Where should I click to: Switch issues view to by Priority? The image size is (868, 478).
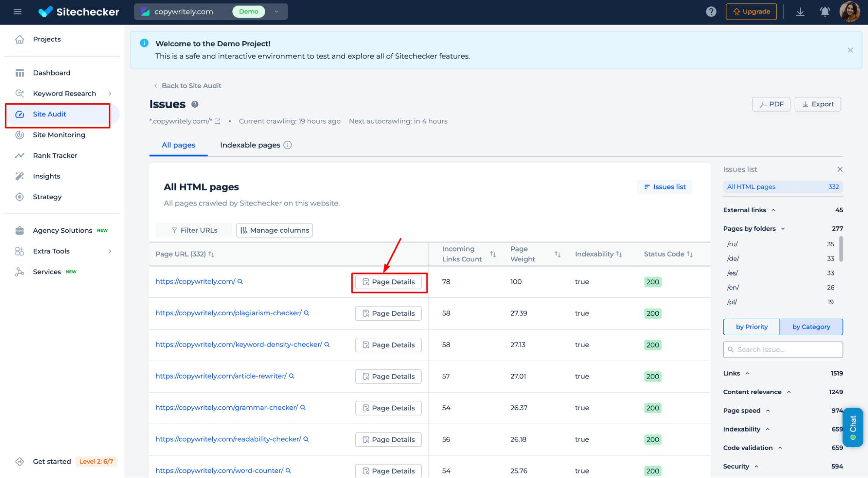click(752, 327)
